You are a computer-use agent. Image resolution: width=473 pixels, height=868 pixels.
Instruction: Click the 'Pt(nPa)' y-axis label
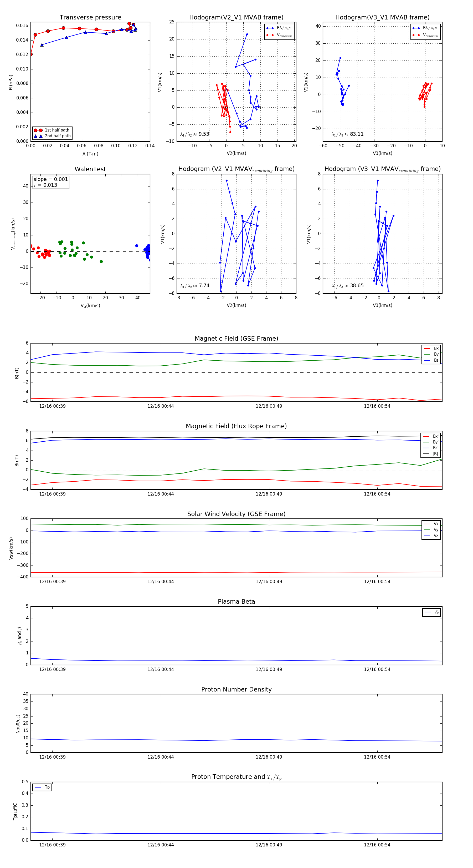click(x=11, y=82)
